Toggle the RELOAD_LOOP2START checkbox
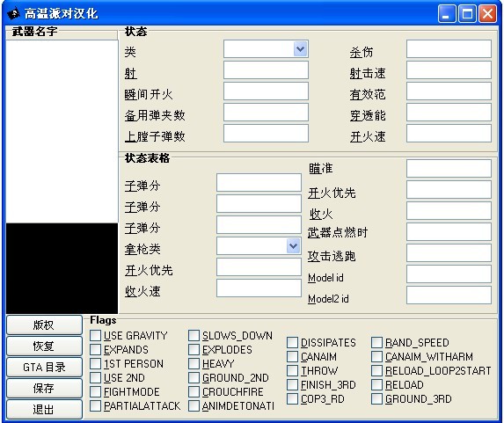 [376, 370]
